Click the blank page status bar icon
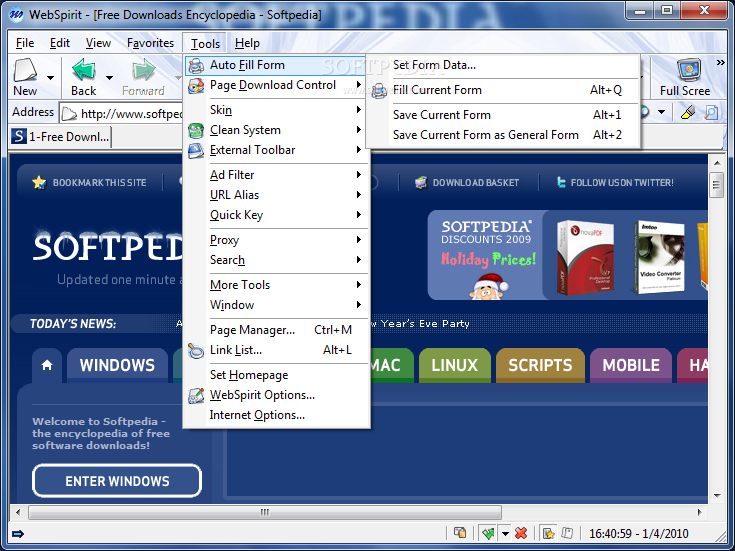 (567, 533)
